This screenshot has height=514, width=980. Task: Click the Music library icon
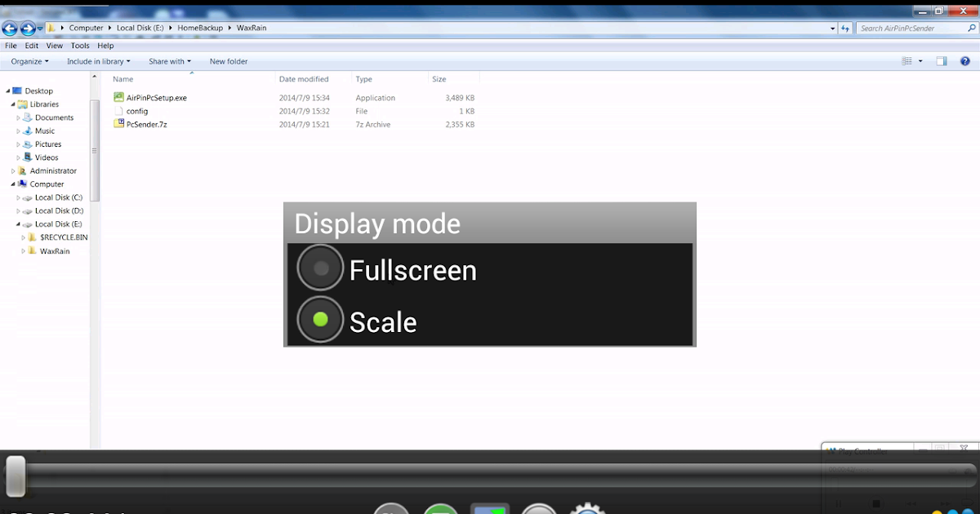tap(28, 131)
